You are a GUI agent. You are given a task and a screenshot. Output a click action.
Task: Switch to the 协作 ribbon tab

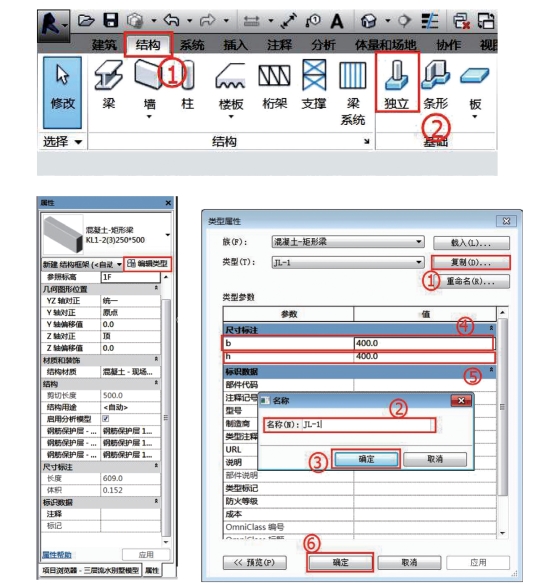448,45
